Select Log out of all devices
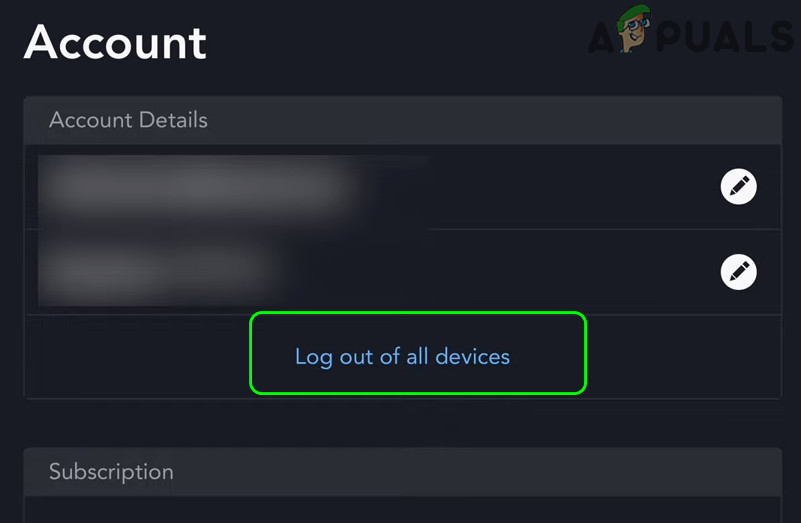Image resolution: width=801 pixels, height=523 pixels. point(402,357)
